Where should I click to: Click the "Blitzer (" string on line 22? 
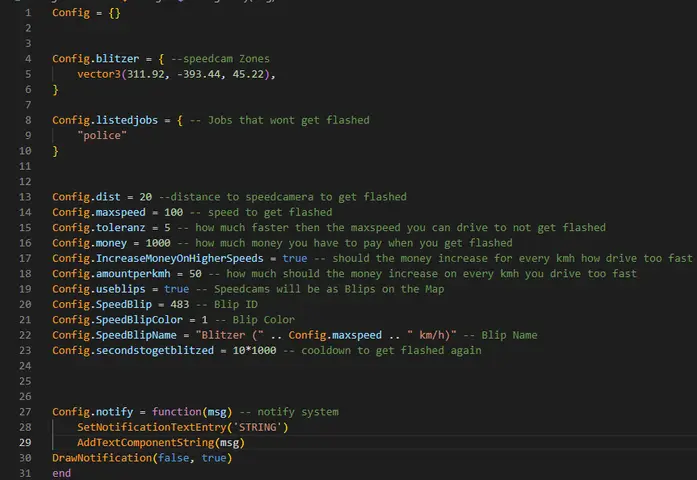pyautogui.click(x=229, y=335)
